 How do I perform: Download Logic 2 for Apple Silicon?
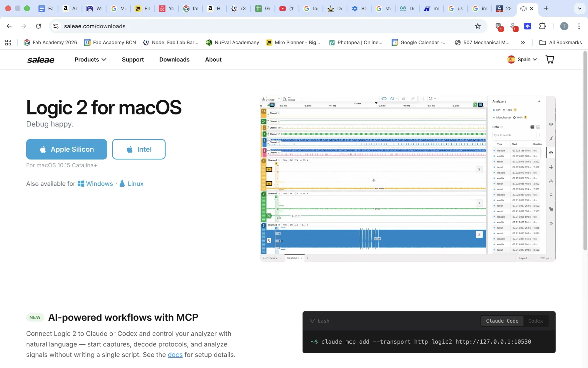tap(66, 149)
